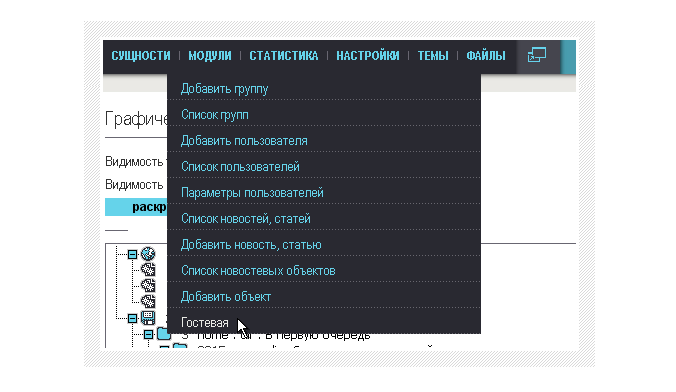This screenshot has height=392, width=676.
Task: Collapse the globe tree node
Action: click(x=132, y=254)
